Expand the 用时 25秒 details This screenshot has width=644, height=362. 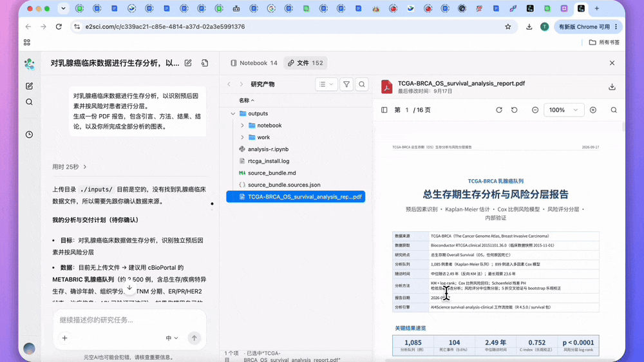pos(69,167)
